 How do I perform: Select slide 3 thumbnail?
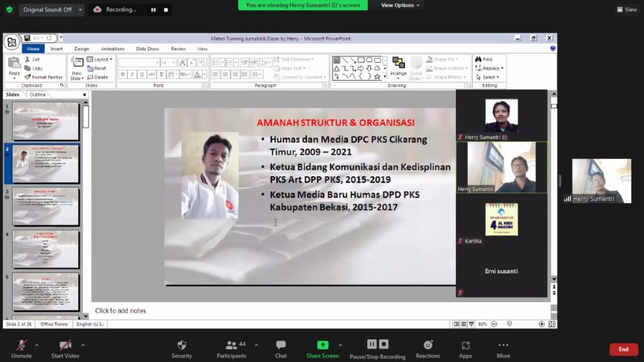pyautogui.click(x=45, y=206)
